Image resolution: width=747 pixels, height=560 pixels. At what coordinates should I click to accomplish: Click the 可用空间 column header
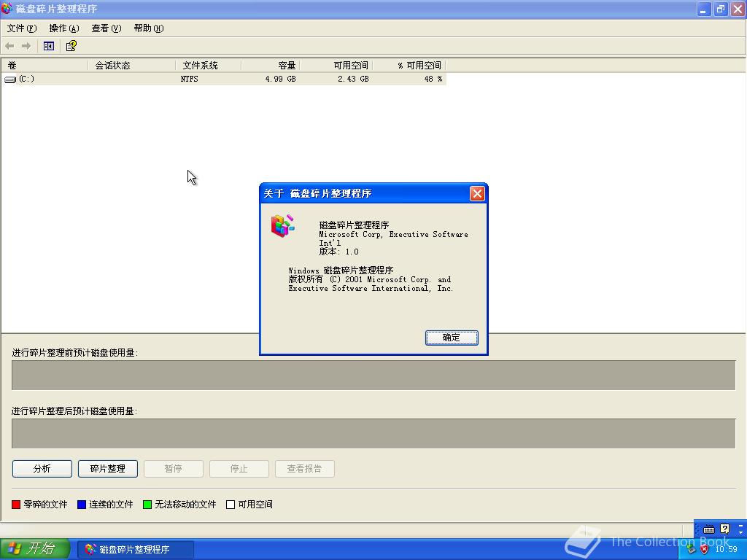tap(336, 65)
